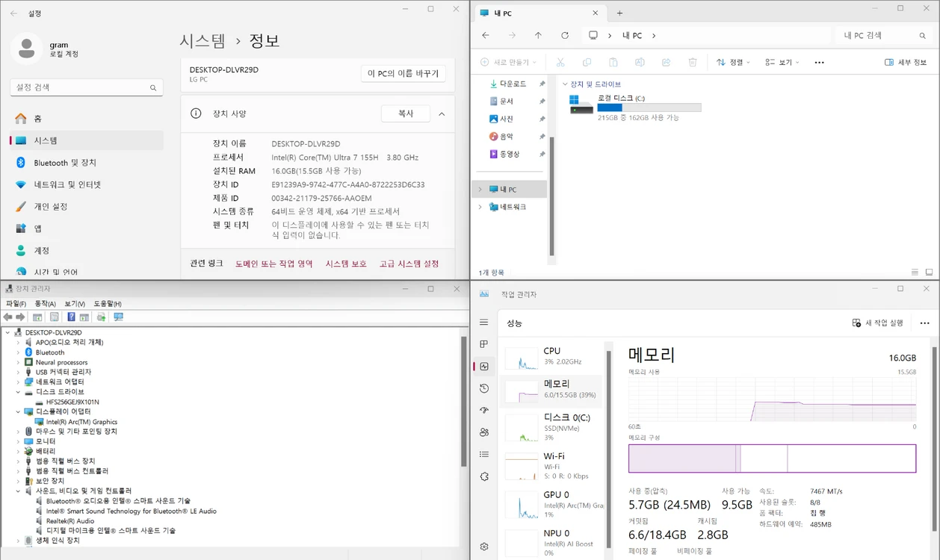Click the 이 PC의 이름 바꾸기 button
Screen dimensions: 940x560
point(403,74)
